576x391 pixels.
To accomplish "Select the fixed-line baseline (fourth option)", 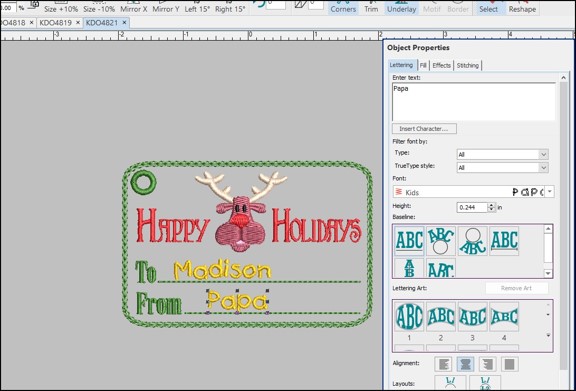I will (x=504, y=241).
